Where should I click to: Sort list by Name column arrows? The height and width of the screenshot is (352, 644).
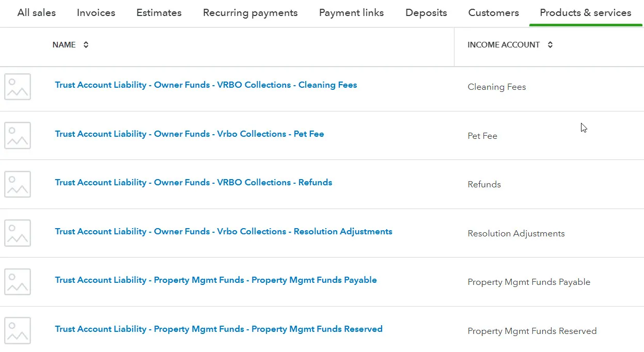86,45
